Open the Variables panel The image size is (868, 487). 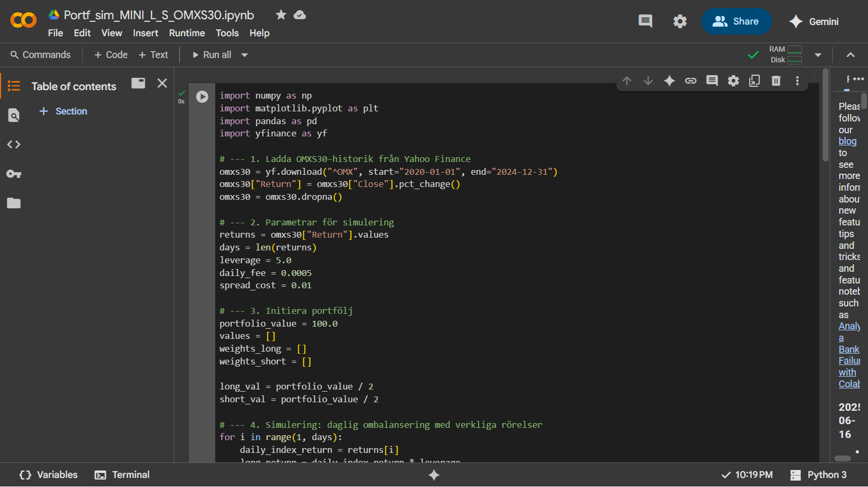[x=48, y=475]
